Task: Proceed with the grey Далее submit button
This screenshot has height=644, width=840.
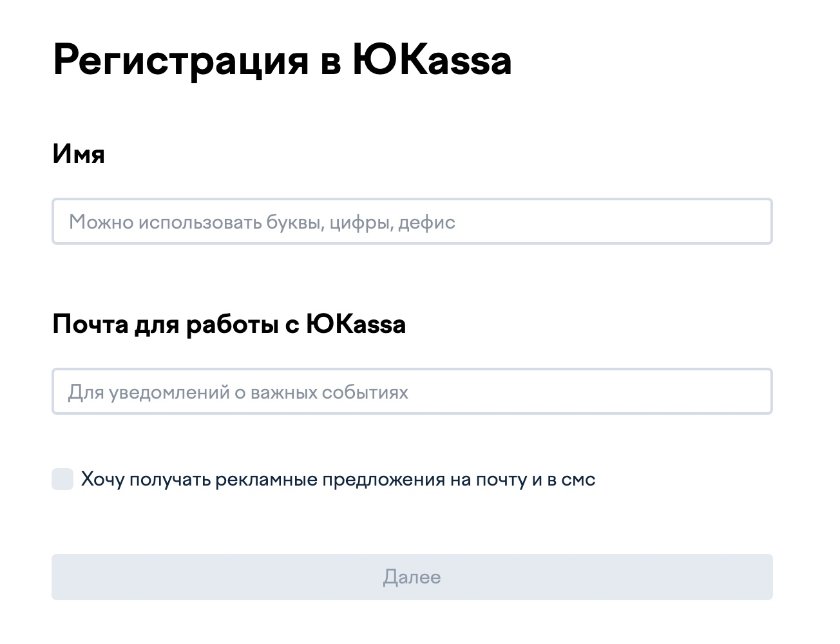Action: pyautogui.click(x=412, y=577)
